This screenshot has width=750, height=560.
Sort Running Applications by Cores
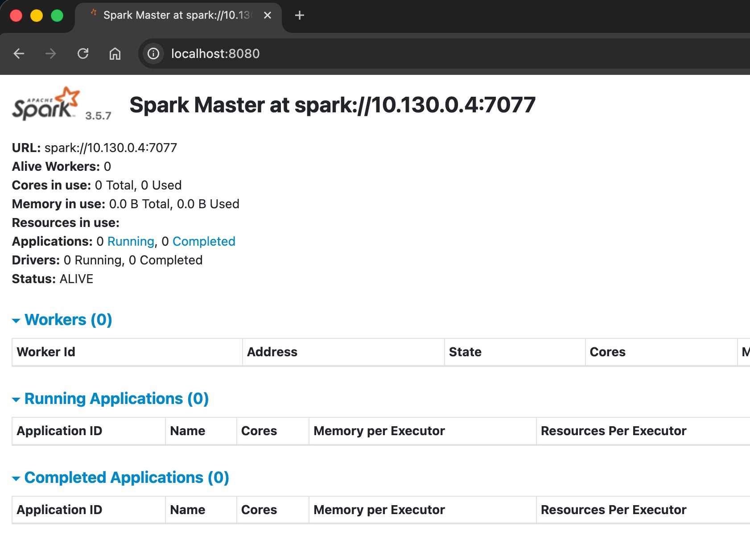tap(273, 431)
